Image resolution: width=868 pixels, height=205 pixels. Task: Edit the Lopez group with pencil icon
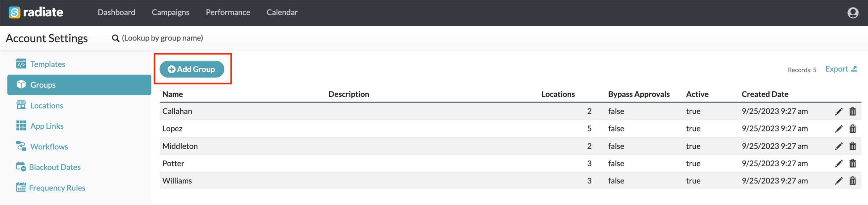pyautogui.click(x=839, y=129)
